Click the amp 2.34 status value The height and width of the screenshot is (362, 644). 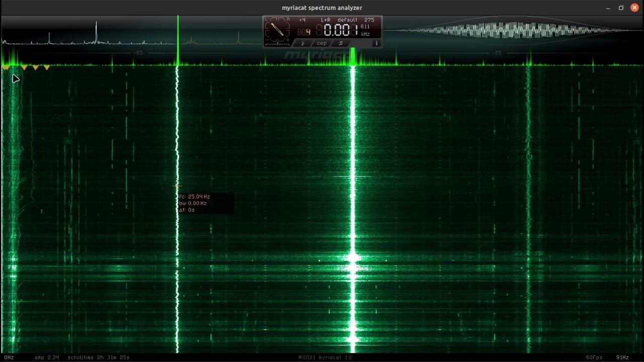point(47,357)
